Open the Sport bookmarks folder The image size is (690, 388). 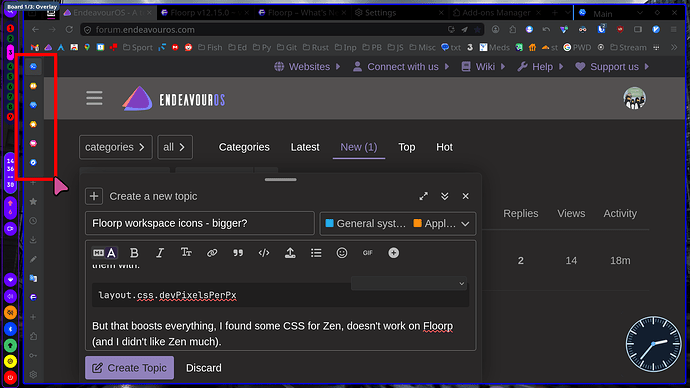tap(138, 48)
